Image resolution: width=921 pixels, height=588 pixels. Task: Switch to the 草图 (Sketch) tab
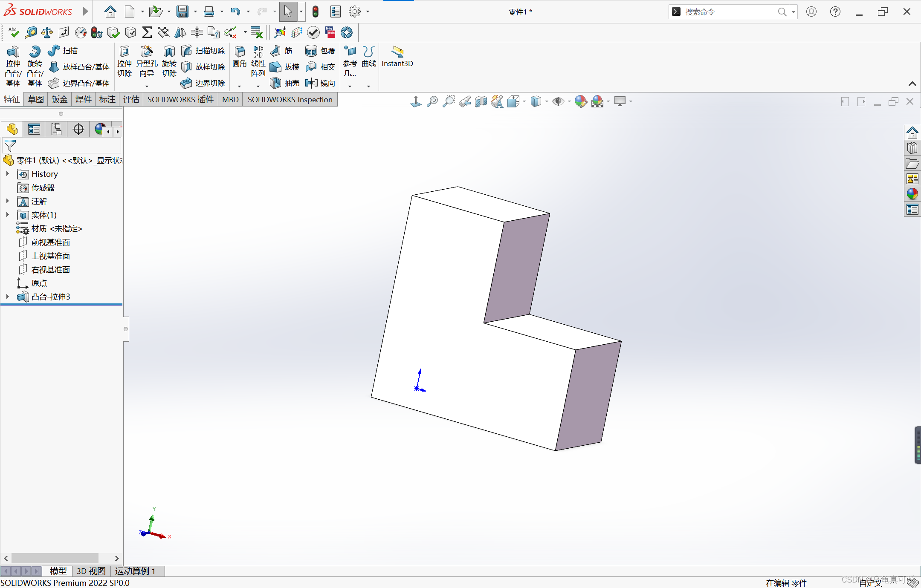click(x=36, y=99)
